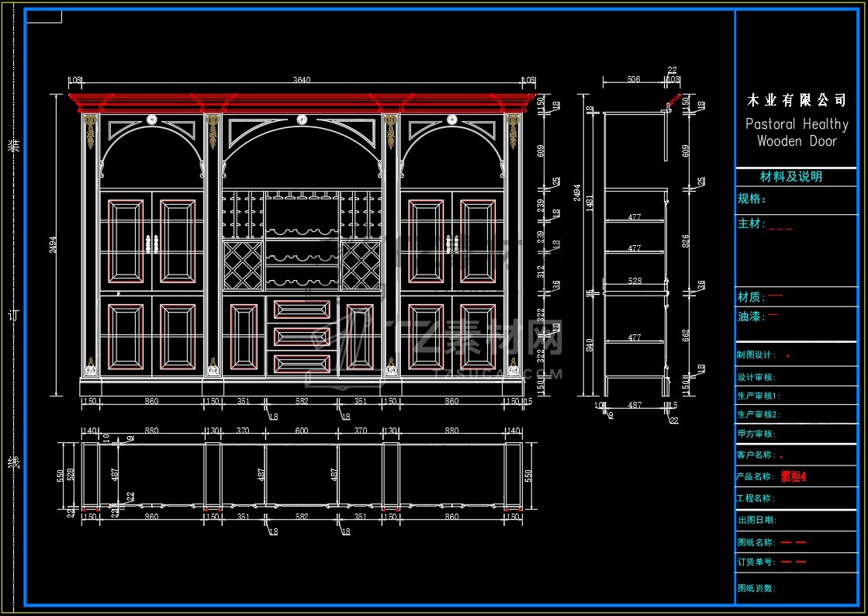The width and height of the screenshot is (868, 616).
Task: Select the '客户名称:' field label
Action: pyautogui.click(x=756, y=455)
